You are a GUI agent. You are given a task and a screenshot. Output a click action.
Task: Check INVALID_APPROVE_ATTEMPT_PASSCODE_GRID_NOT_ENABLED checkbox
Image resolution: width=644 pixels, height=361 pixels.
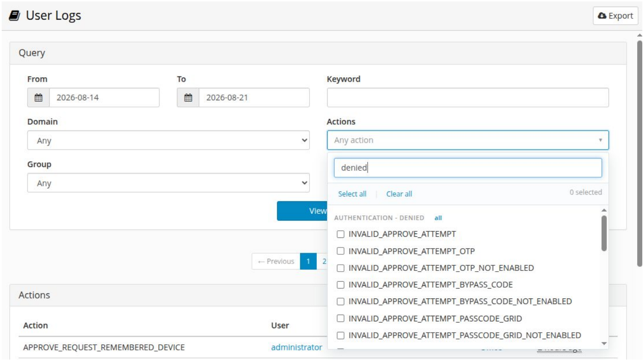(x=341, y=335)
